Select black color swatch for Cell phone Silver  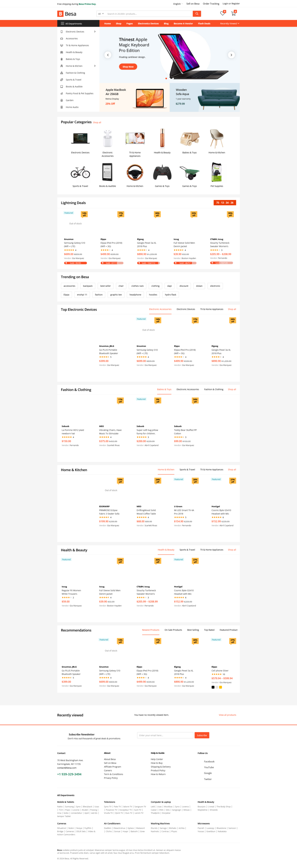[213, 687]
